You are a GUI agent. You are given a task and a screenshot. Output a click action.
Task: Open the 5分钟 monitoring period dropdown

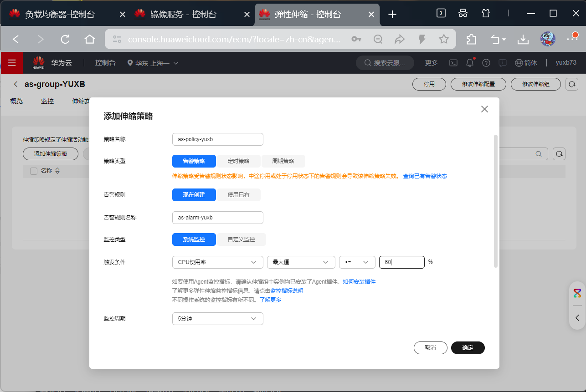tap(218, 319)
